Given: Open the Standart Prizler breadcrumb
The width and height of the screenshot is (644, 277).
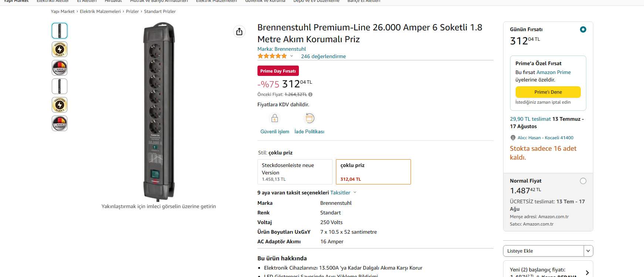Looking at the screenshot, I should (x=160, y=11).
